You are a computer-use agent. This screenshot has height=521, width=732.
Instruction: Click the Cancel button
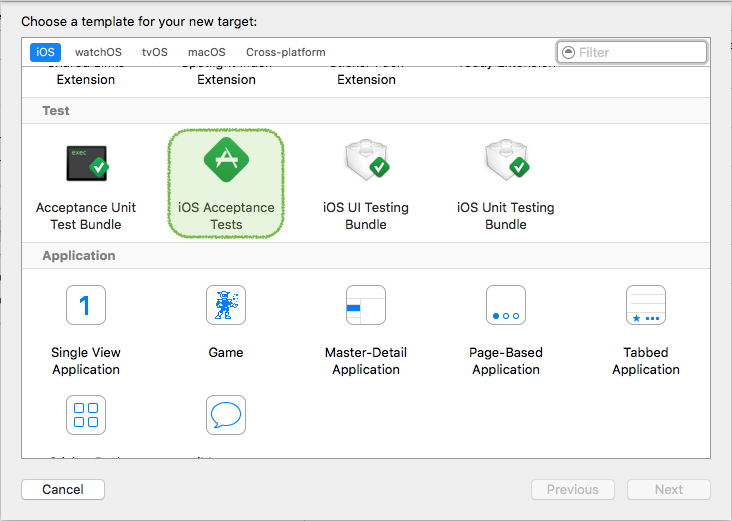click(63, 489)
